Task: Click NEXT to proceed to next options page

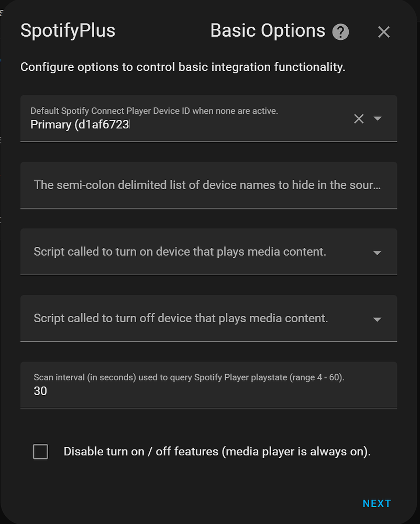Action: [x=377, y=503]
